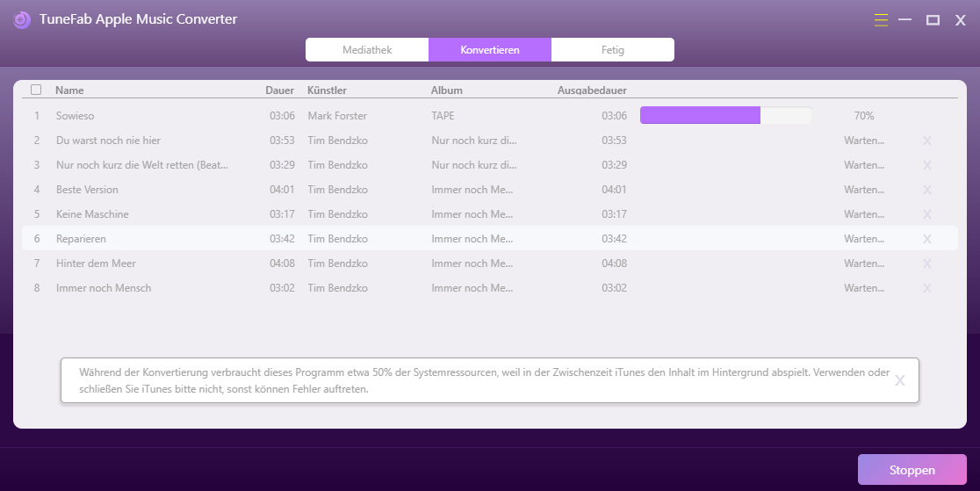Switch to the Mediathek tab
The width and height of the screenshot is (980, 491).
pyautogui.click(x=367, y=49)
